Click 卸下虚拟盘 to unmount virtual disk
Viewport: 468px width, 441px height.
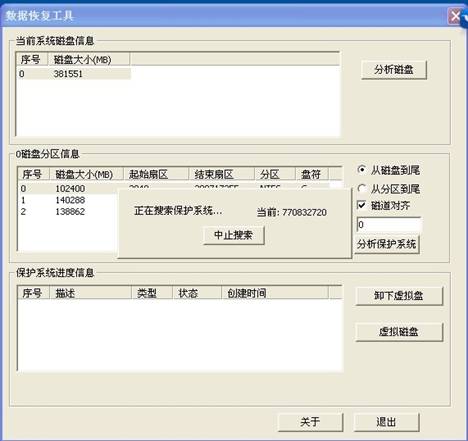click(399, 296)
